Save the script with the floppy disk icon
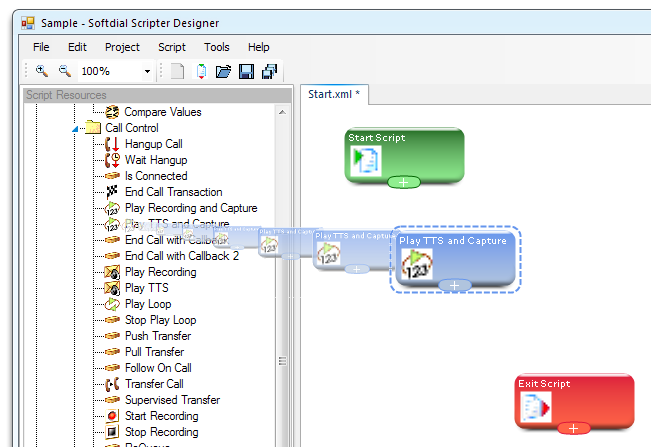651x447 pixels. click(x=246, y=71)
